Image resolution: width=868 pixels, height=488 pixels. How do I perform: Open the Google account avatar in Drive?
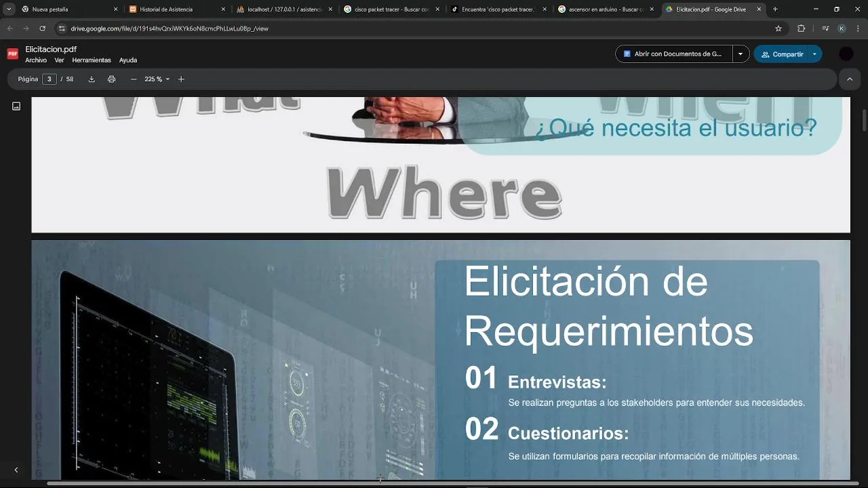(x=846, y=54)
